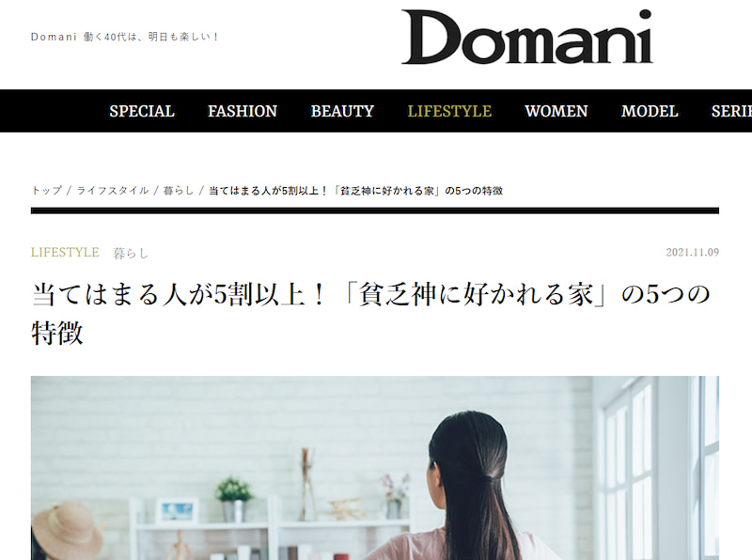
Task: Open the SERIES nav item
Action: 731,111
